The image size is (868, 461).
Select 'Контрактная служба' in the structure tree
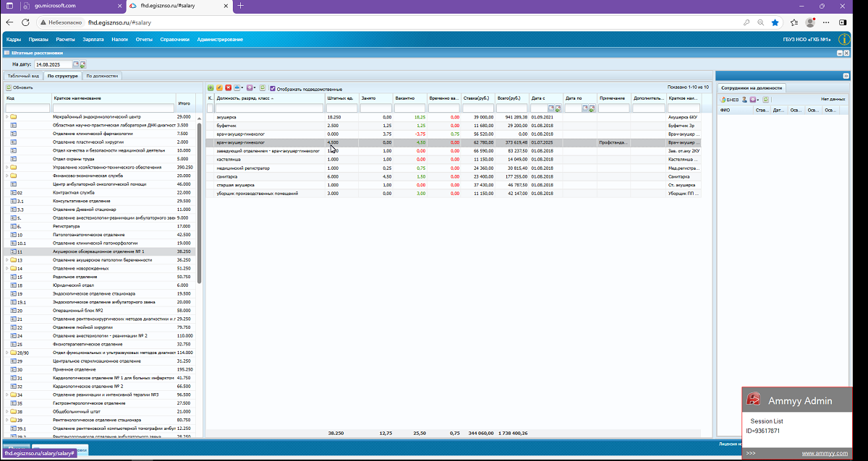click(99, 193)
